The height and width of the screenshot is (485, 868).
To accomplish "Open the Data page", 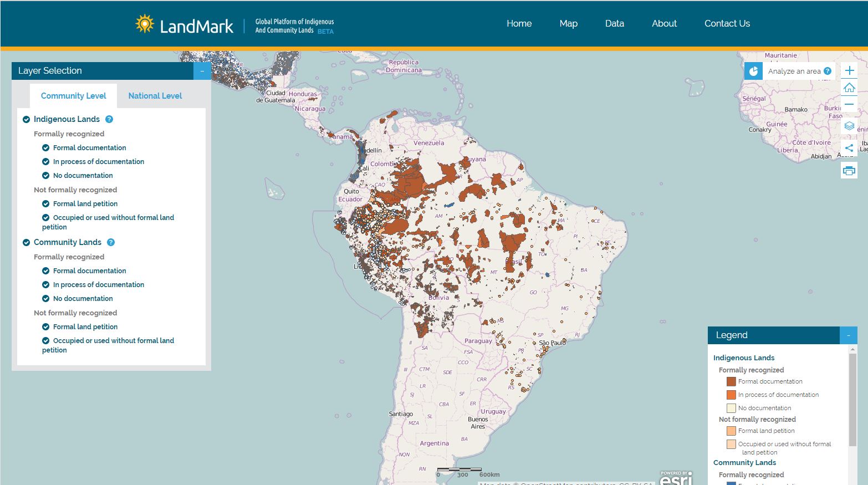I will [x=615, y=23].
